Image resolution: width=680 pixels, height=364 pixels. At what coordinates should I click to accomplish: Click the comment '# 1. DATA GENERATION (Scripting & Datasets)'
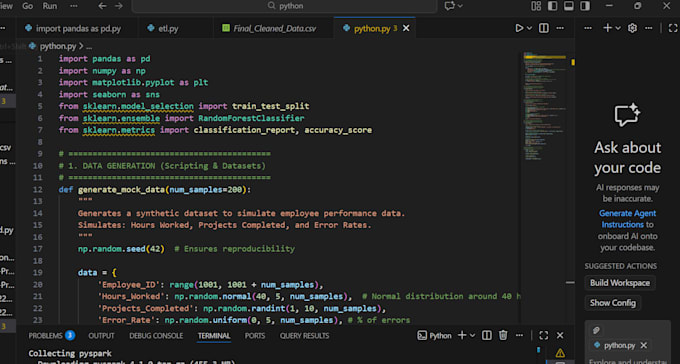162,166
